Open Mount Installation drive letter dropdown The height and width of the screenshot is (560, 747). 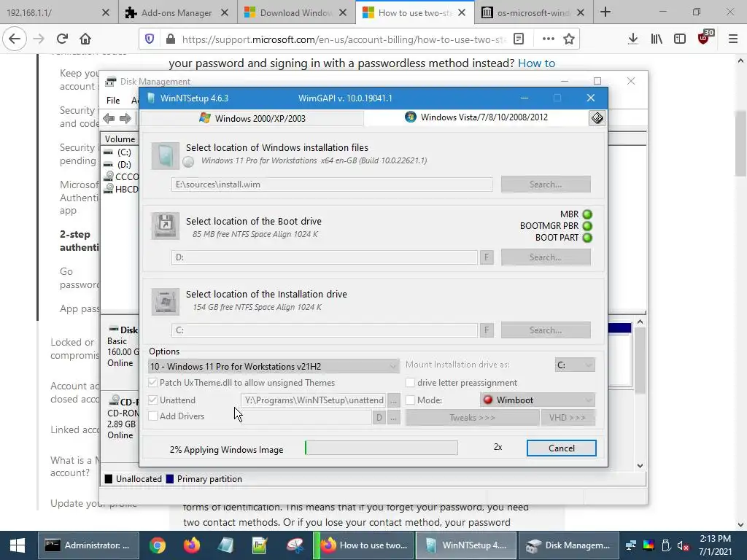(575, 365)
